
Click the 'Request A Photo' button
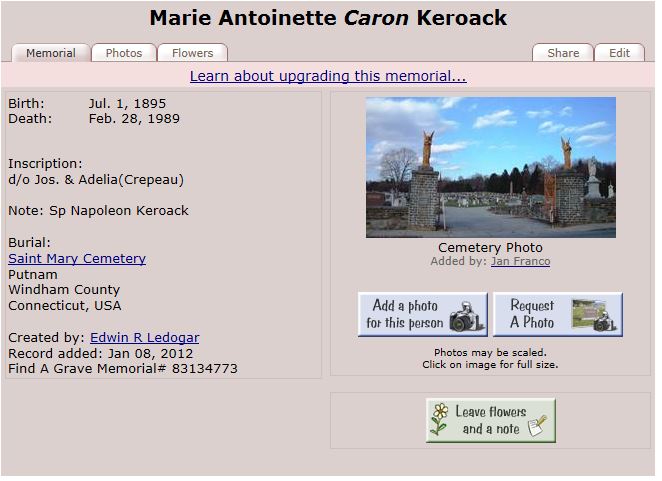558,315
